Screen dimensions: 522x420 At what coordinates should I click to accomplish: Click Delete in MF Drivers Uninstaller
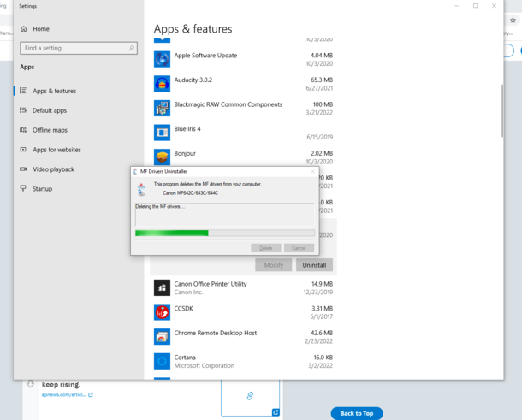coord(266,248)
